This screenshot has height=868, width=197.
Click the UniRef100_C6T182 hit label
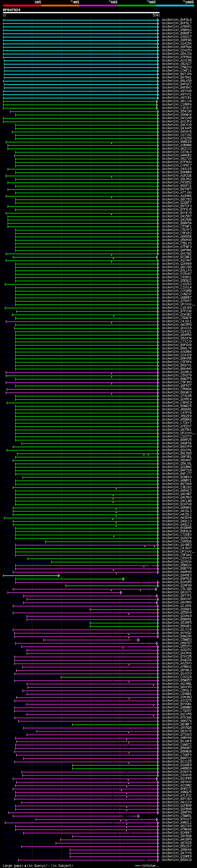click(x=176, y=135)
